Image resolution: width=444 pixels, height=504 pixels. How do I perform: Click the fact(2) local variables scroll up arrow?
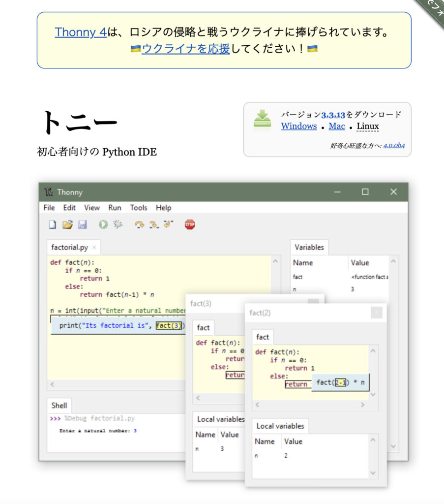373,440
